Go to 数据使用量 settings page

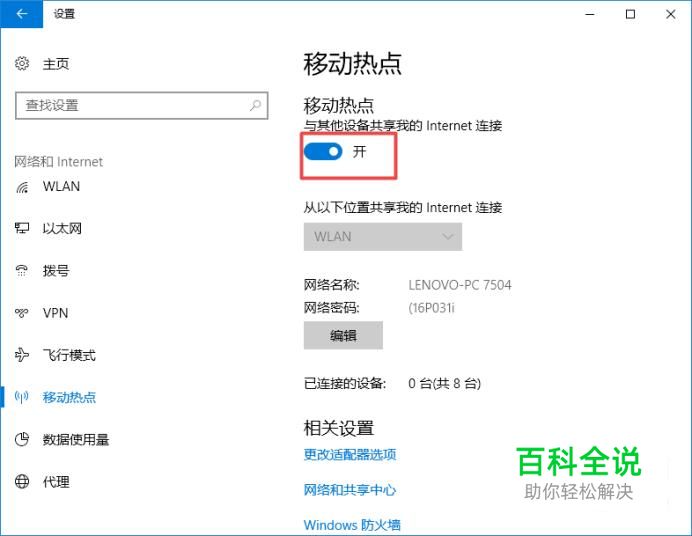click(x=76, y=439)
